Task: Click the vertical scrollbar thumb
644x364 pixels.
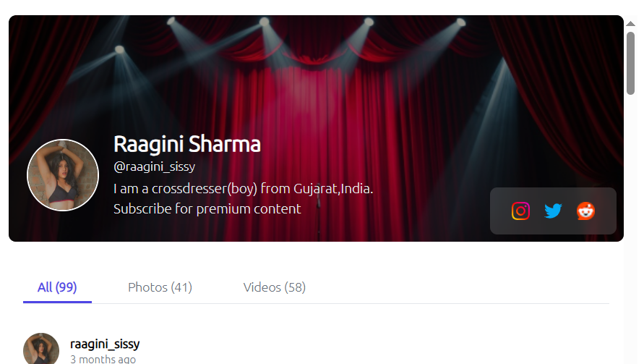Action: (x=630, y=64)
